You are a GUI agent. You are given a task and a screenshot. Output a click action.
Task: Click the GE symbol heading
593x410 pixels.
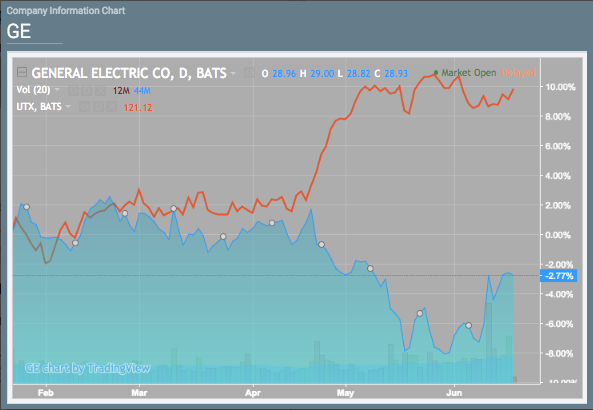coord(19,31)
